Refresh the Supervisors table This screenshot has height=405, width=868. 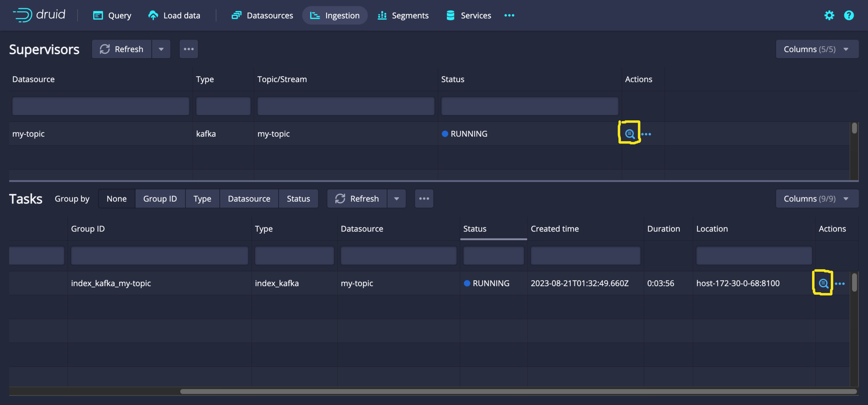(x=122, y=49)
